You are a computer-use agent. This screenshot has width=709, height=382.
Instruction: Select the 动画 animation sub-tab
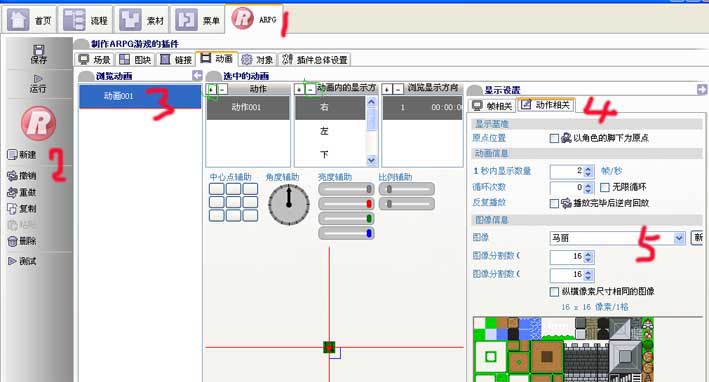pos(217,59)
